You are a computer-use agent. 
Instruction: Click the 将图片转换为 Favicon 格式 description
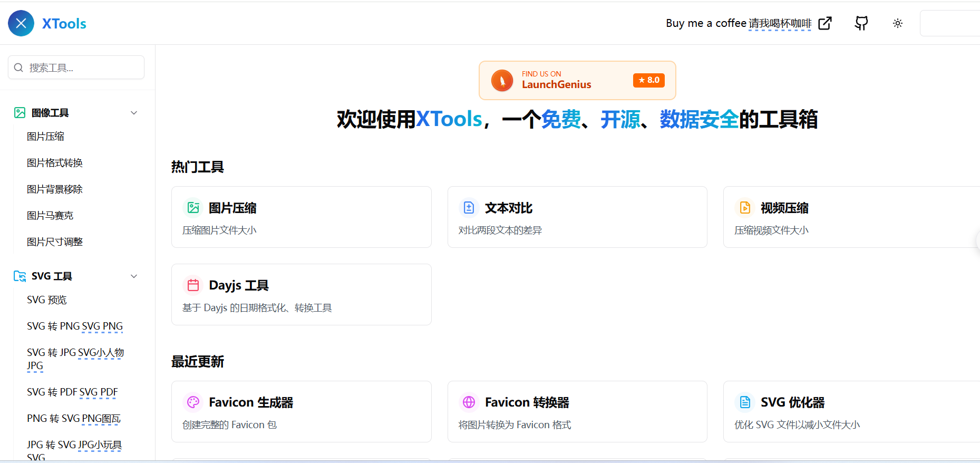coord(515,425)
